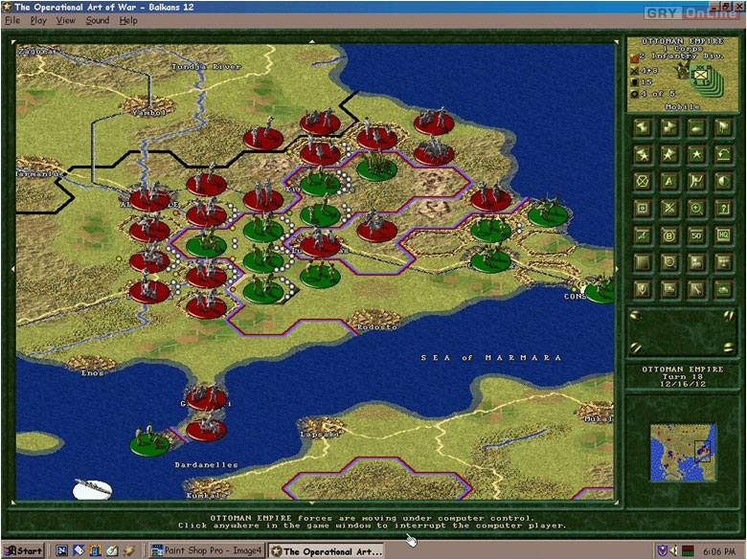Screen dimensions: 747x560
Task: Click the star with left arrow formation button
Action: [x=643, y=155]
